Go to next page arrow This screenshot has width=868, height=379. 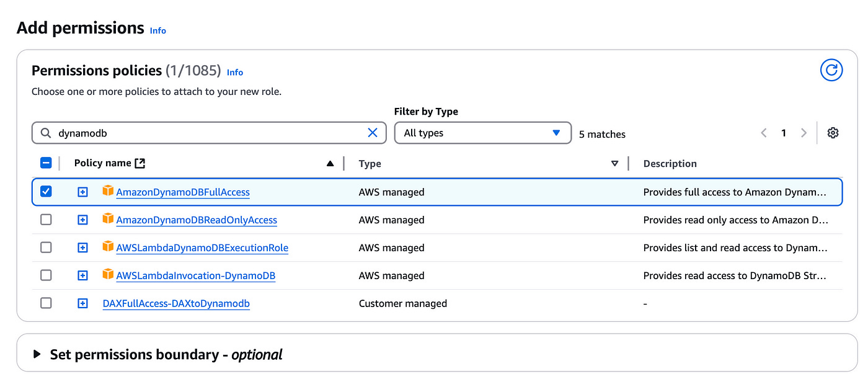pos(804,133)
